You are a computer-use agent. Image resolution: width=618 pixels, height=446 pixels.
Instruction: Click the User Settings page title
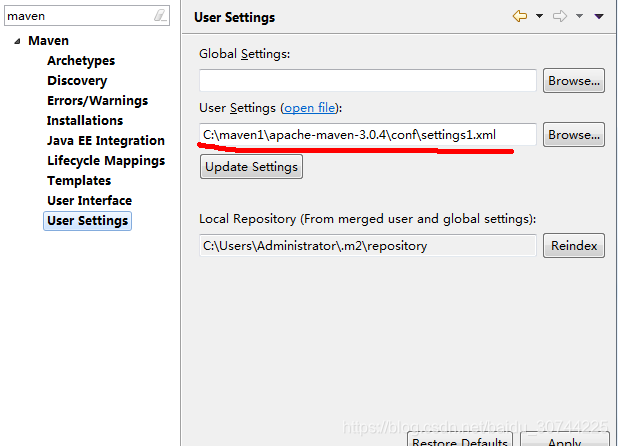(x=235, y=17)
